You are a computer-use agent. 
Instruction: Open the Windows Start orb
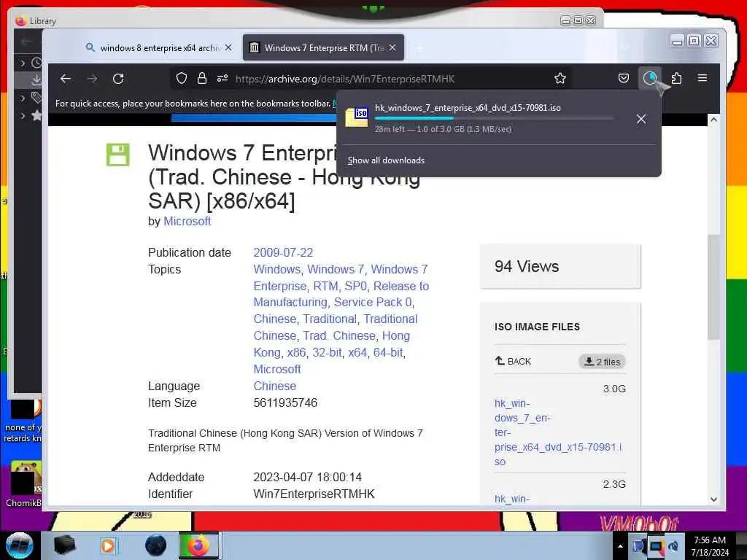(20, 545)
